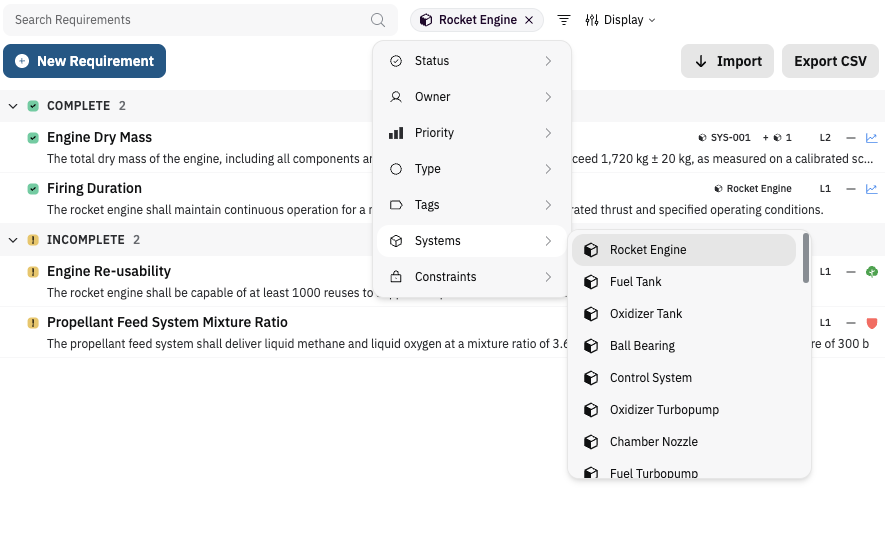Image resolution: width=885 pixels, height=542 pixels.
Task: Click the dash icon on Firing Duration
Action: pyautogui.click(x=851, y=189)
